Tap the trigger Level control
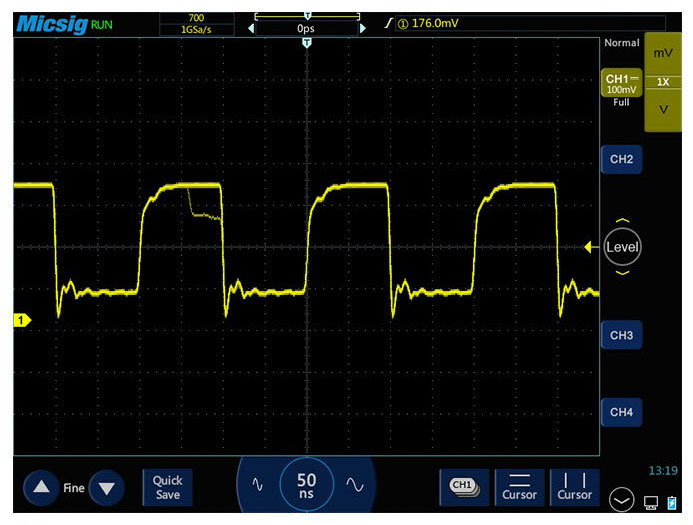This screenshot has height=525, width=693. point(622,247)
